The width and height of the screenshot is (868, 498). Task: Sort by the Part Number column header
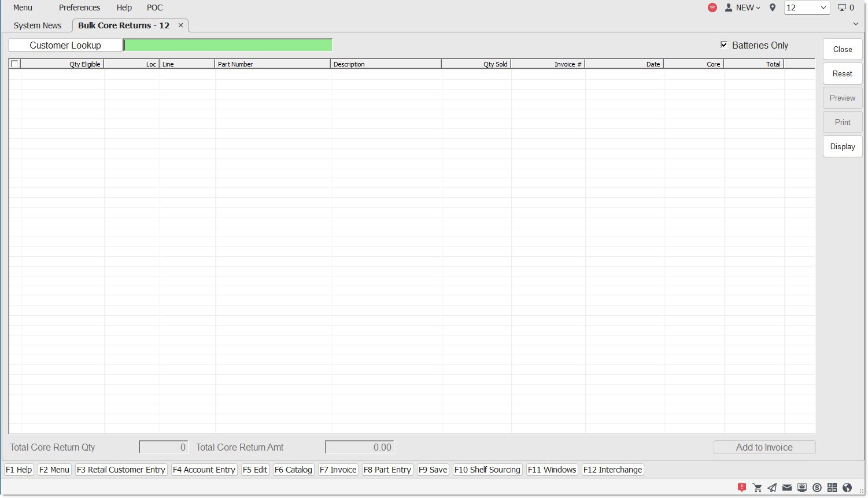272,64
